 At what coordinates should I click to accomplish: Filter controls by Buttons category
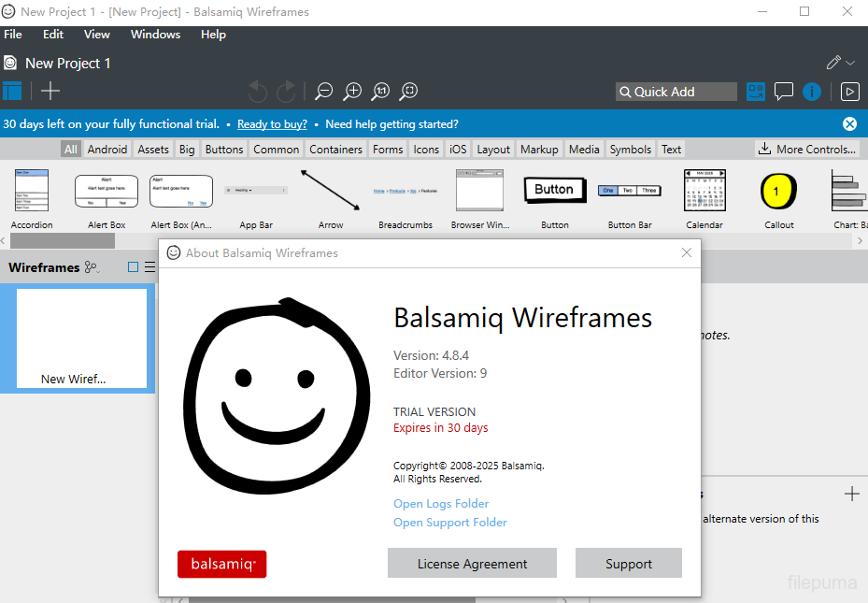(224, 149)
